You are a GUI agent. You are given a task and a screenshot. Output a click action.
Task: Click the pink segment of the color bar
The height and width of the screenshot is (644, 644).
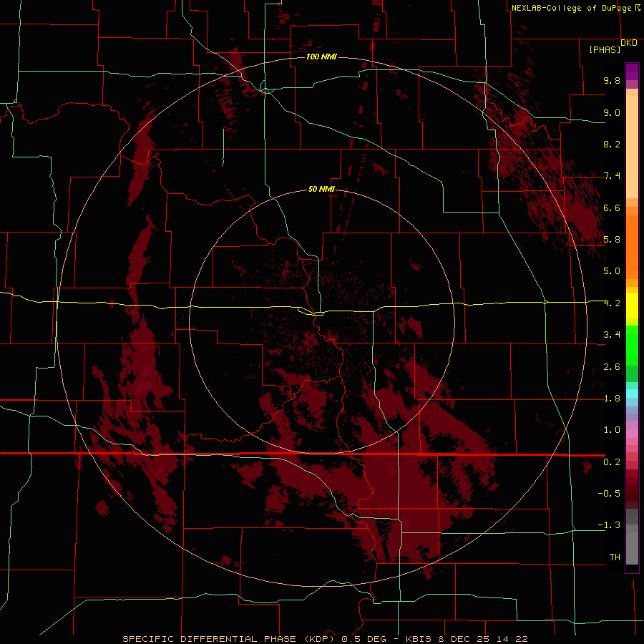tap(632, 434)
